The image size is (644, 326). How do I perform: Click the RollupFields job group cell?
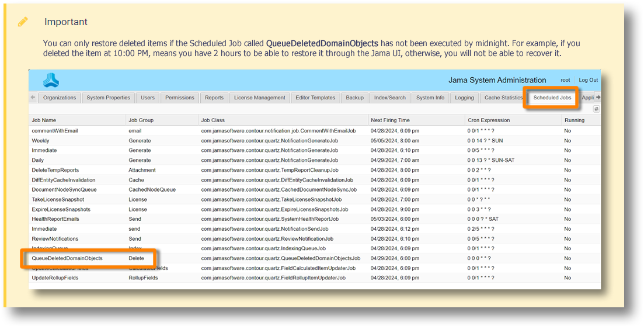click(x=144, y=278)
